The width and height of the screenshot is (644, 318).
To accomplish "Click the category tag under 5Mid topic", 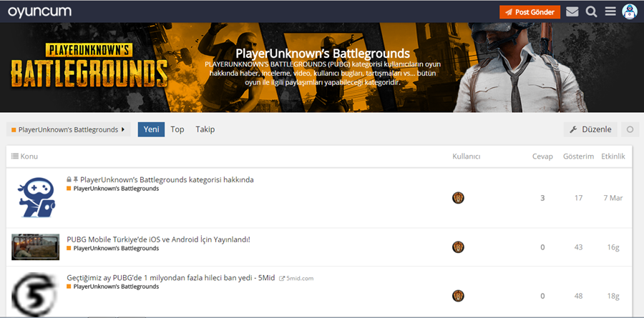I will coord(113,287).
